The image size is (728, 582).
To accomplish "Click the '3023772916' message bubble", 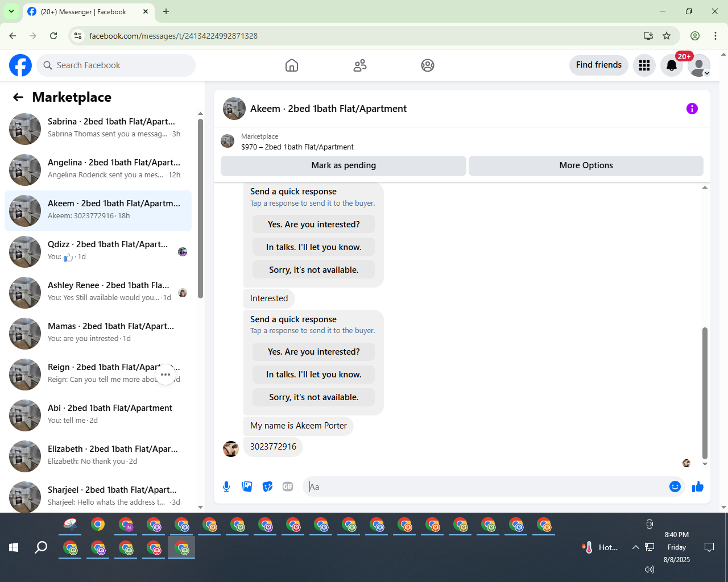I will tap(273, 447).
